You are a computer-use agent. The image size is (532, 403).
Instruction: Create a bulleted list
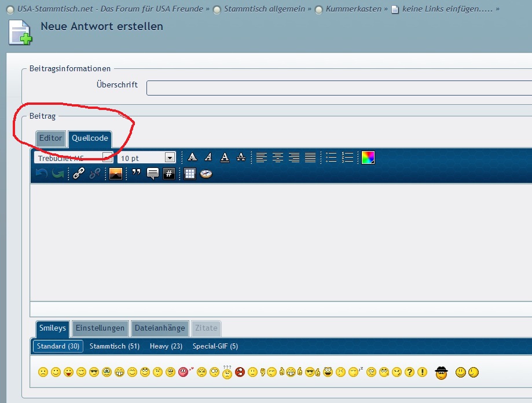coord(331,157)
